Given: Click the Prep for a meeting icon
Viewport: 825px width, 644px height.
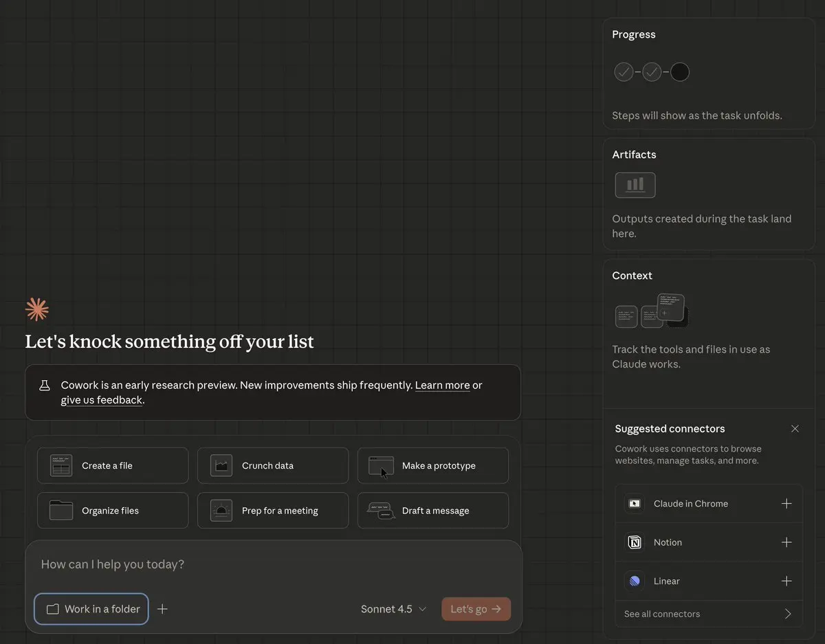Looking at the screenshot, I should [221, 511].
